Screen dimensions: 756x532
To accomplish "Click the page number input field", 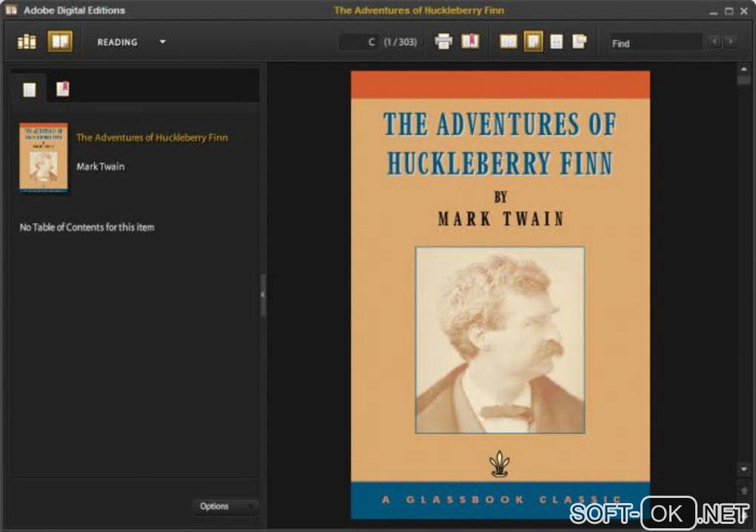I will tap(358, 42).
